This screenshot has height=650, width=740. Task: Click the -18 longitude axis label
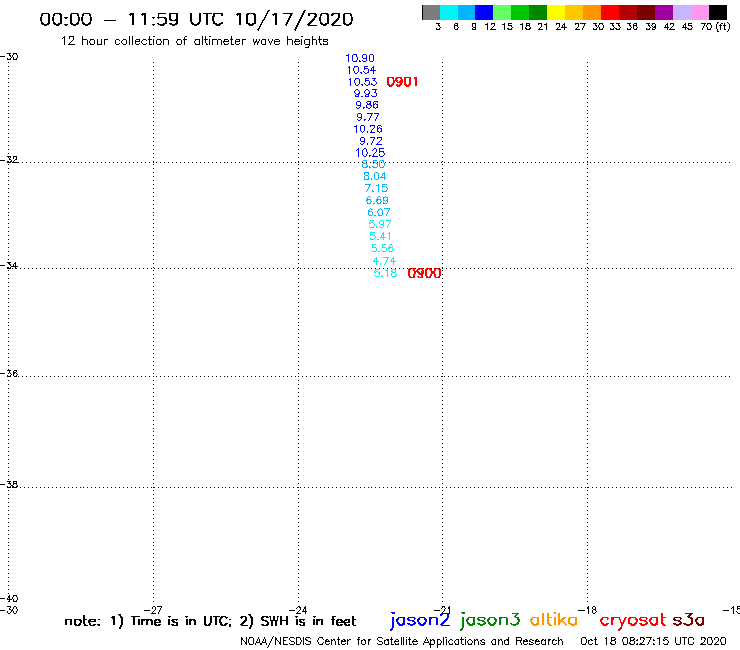pos(588,610)
